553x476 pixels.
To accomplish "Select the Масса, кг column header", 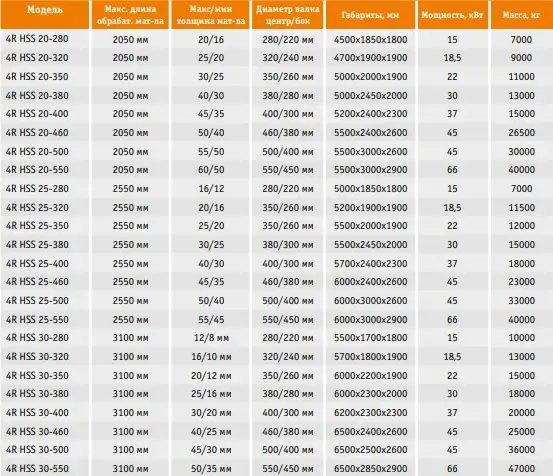I will click(521, 15).
